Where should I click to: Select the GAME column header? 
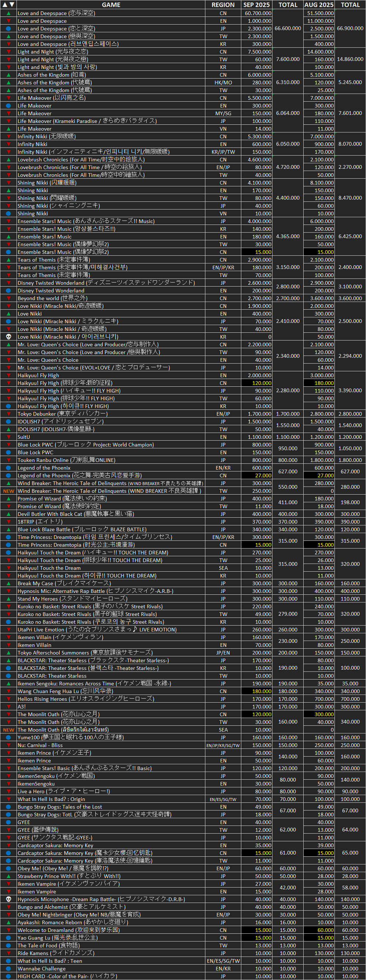[111, 4]
